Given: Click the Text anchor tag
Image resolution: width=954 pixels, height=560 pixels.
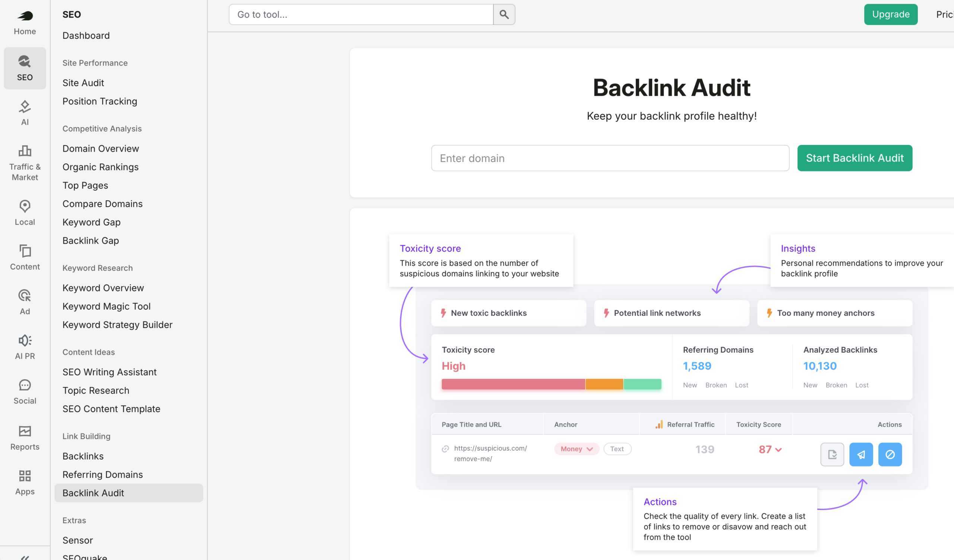Looking at the screenshot, I should tap(617, 449).
